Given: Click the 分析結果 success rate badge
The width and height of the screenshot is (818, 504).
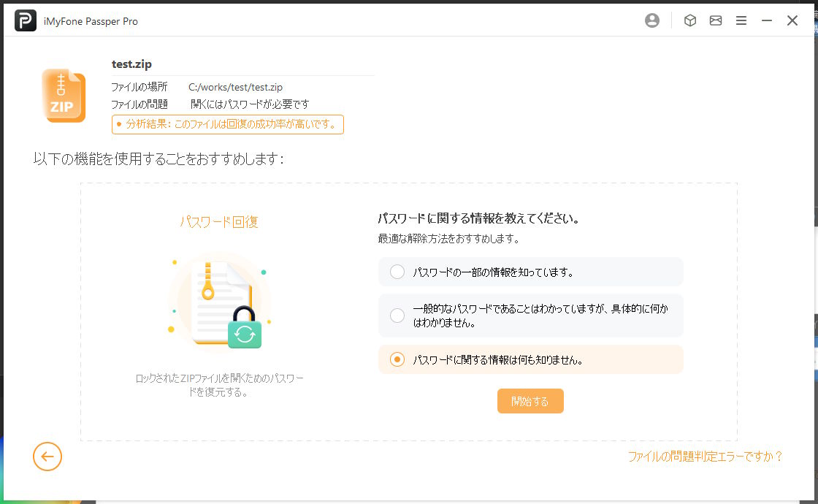Looking at the screenshot, I should (x=227, y=124).
